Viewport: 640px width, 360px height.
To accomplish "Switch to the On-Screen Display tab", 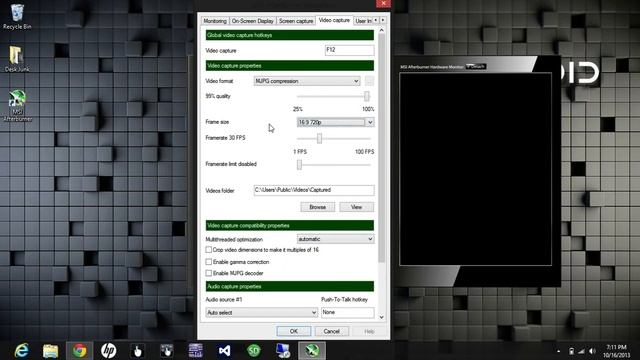I will (x=253, y=21).
